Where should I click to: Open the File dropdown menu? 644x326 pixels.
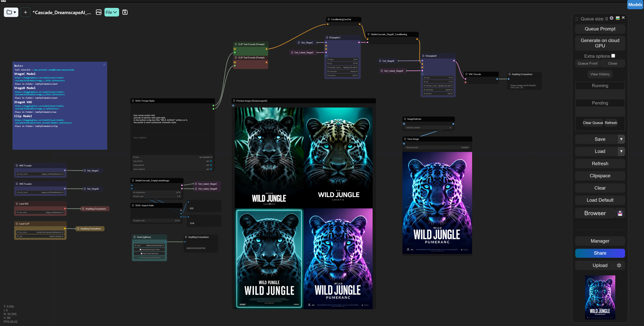112,12
